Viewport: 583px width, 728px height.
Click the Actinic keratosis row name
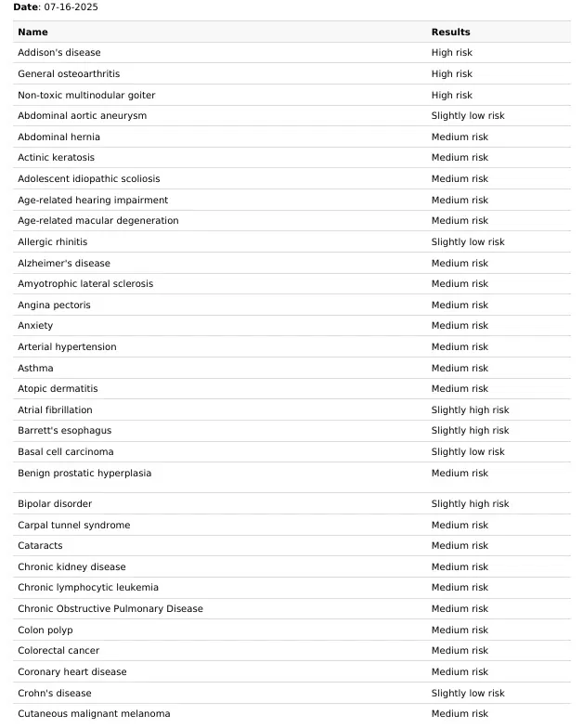(56, 158)
